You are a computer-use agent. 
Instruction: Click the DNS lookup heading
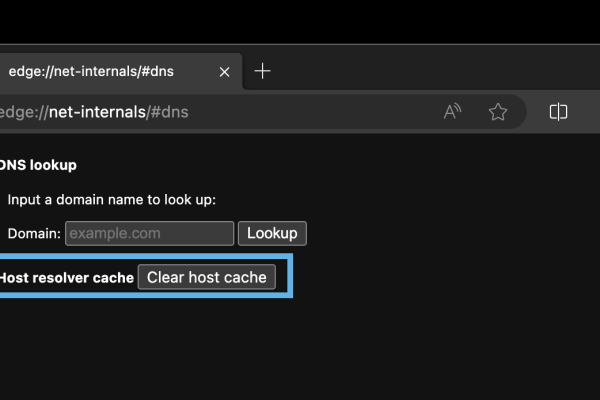coord(38,165)
